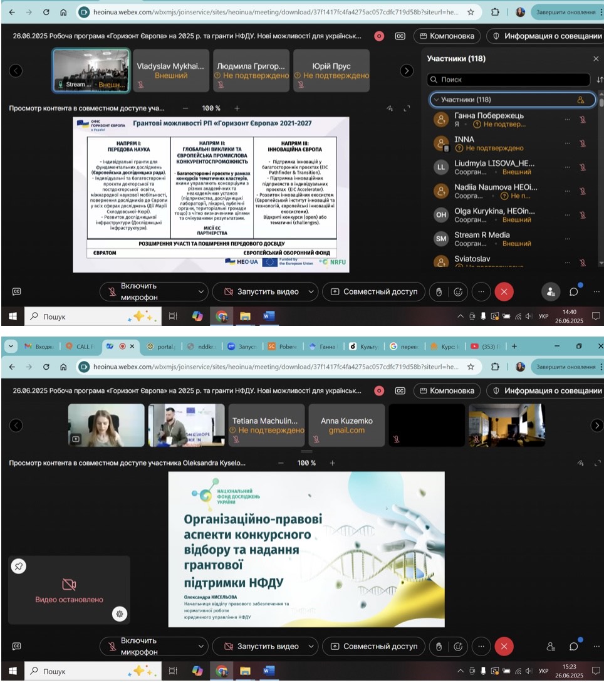
Task: Switch to the nddkr browser tab
Action: tap(201, 347)
